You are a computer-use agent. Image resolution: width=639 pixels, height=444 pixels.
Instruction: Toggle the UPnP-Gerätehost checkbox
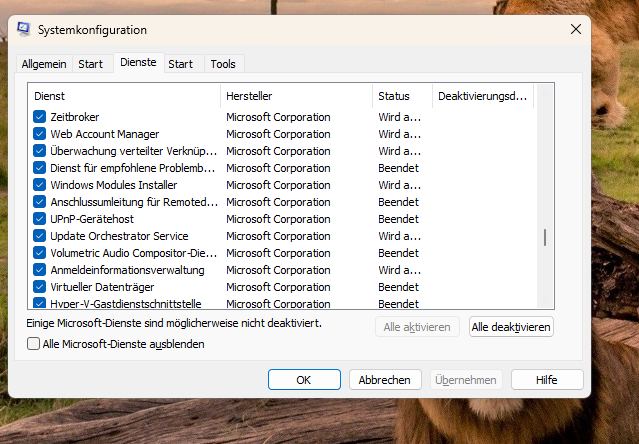pyautogui.click(x=40, y=219)
